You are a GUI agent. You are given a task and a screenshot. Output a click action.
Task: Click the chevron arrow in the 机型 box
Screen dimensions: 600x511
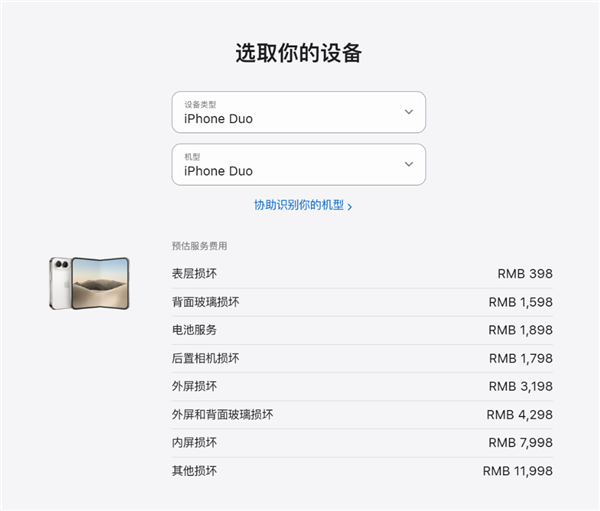[409, 164]
